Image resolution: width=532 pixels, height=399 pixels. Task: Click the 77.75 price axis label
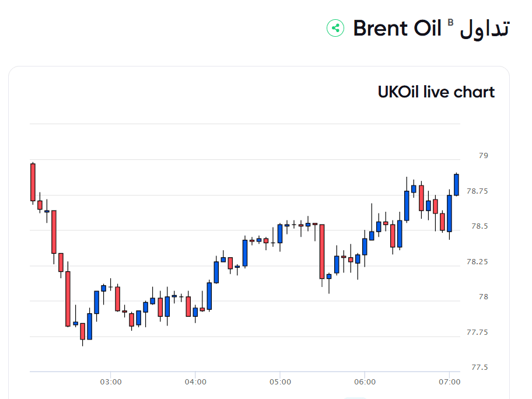(477, 332)
